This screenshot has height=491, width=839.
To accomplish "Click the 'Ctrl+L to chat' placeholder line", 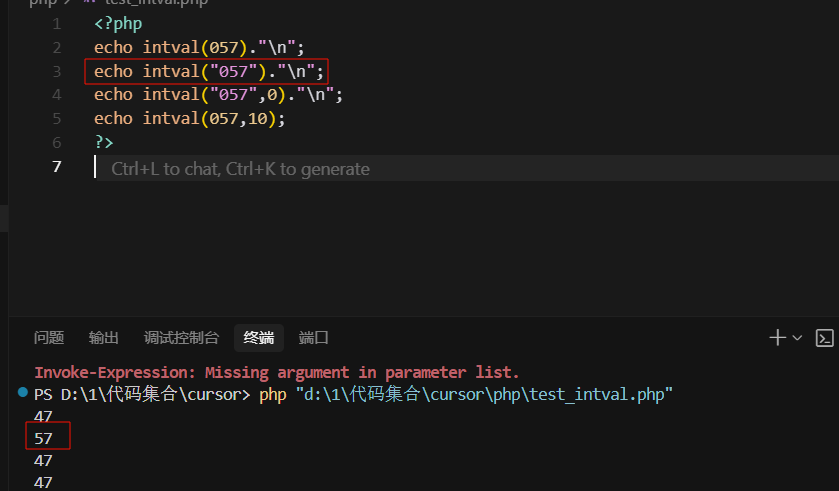I will pyautogui.click(x=240, y=169).
